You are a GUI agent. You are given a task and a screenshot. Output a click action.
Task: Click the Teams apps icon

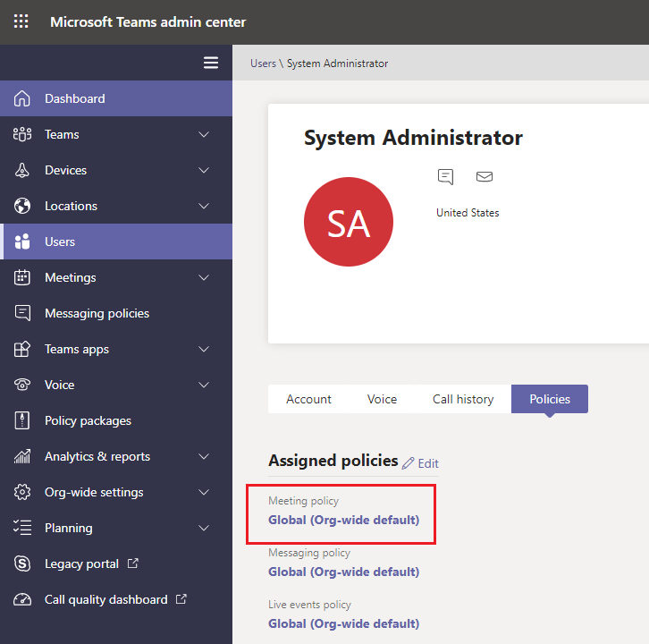(x=22, y=349)
